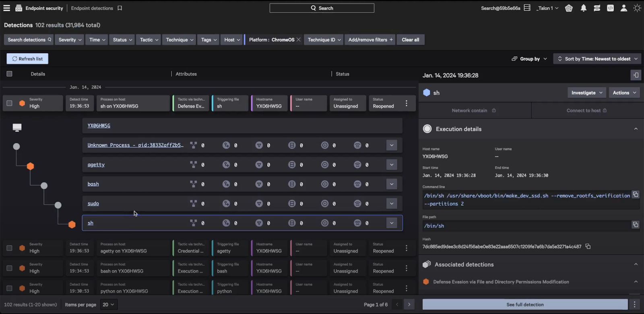This screenshot has width=644, height=314.
Task: Select the agetty detection row checkbox
Action: tap(9, 248)
